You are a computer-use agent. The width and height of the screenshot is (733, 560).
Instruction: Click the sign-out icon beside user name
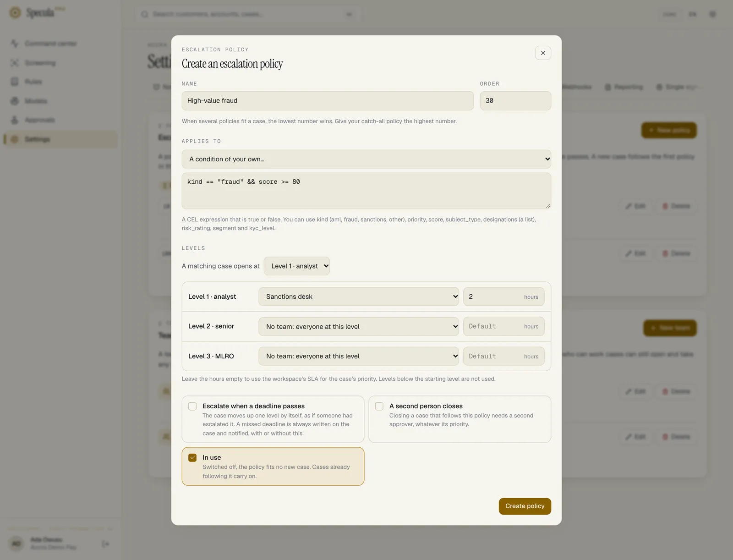click(105, 544)
